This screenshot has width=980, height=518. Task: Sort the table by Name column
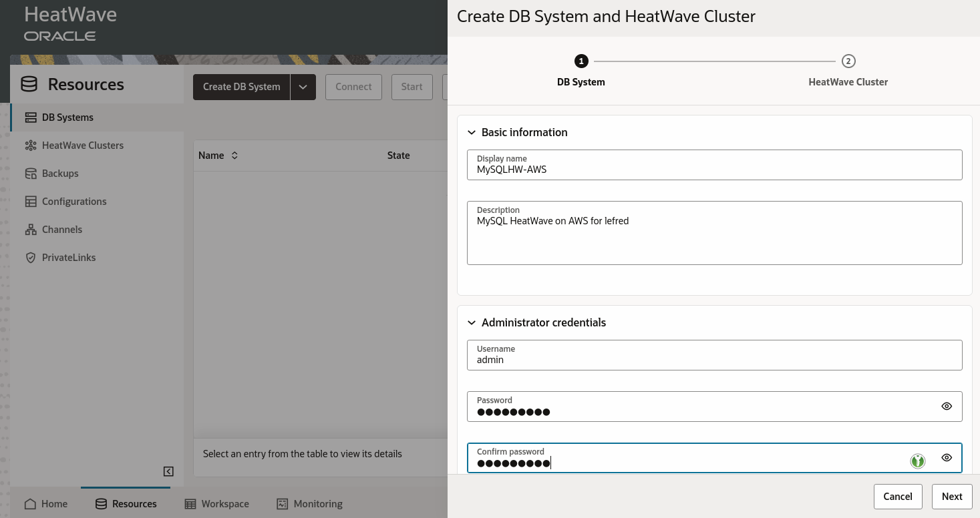click(234, 156)
